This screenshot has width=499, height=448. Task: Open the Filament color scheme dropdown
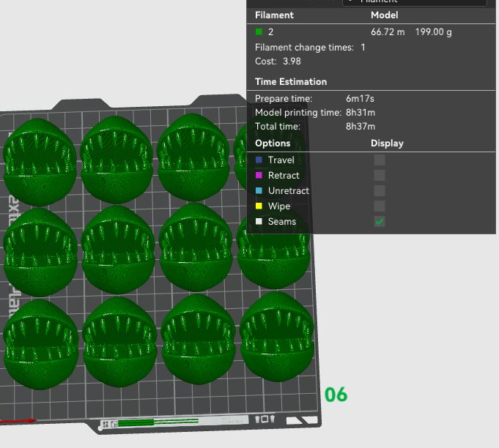[414, 2]
